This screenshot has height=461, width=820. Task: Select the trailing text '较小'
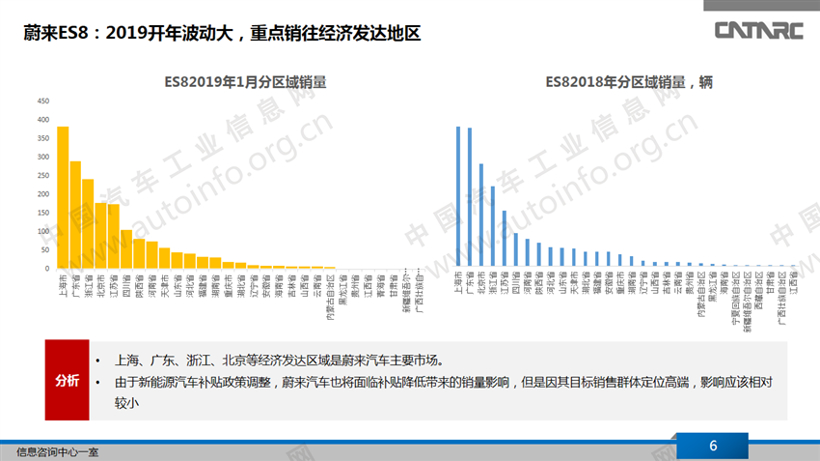127,403
